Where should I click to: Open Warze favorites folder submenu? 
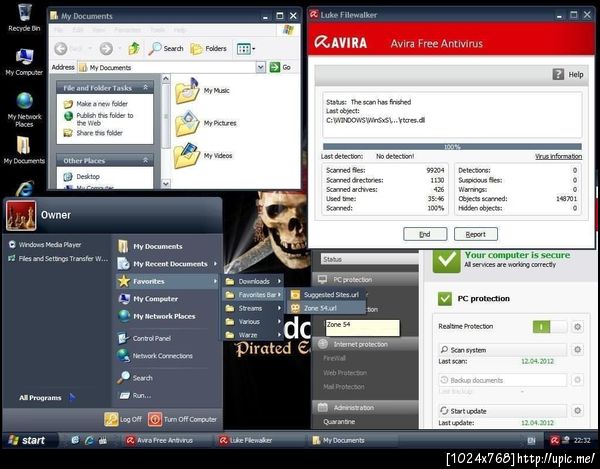[253, 335]
